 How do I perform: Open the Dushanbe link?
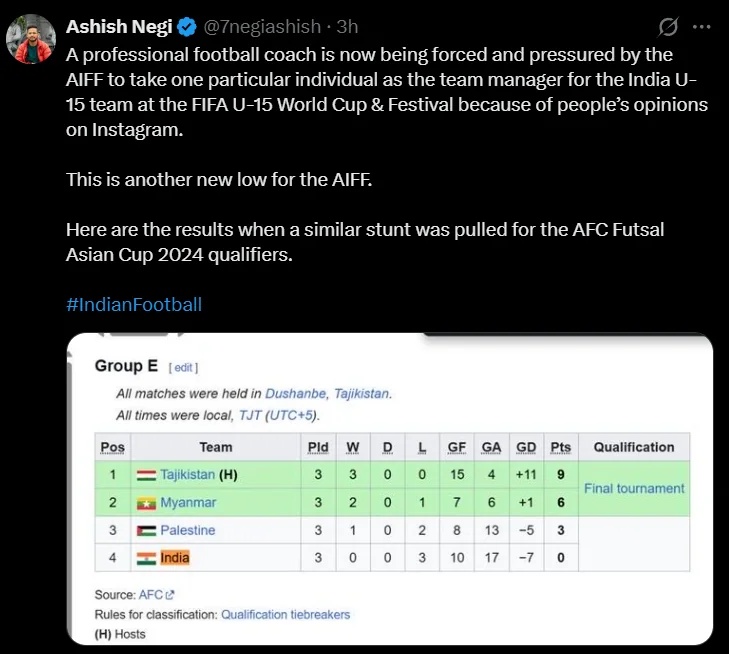click(x=295, y=394)
